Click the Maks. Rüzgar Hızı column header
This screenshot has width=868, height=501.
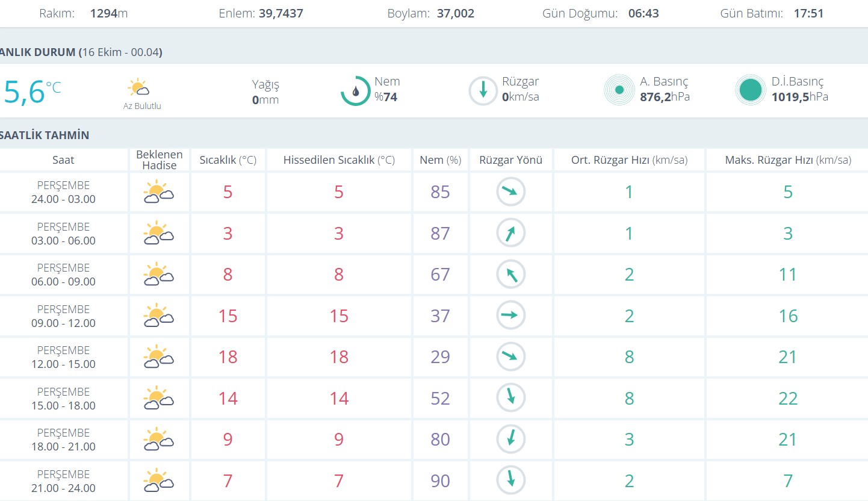787,160
